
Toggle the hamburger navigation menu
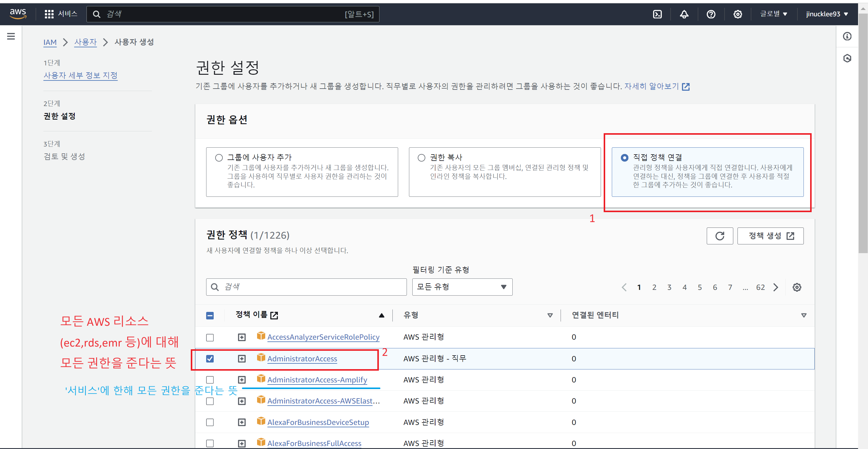click(11, 36)
